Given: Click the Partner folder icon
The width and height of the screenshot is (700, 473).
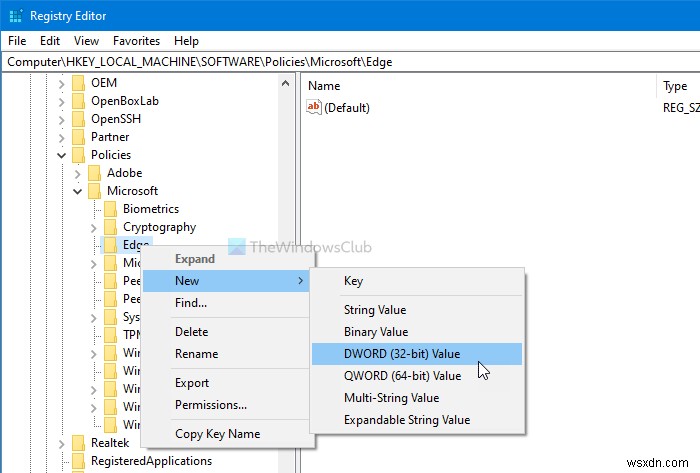Looking at the screenshot, I should click(x=78, y=137).
